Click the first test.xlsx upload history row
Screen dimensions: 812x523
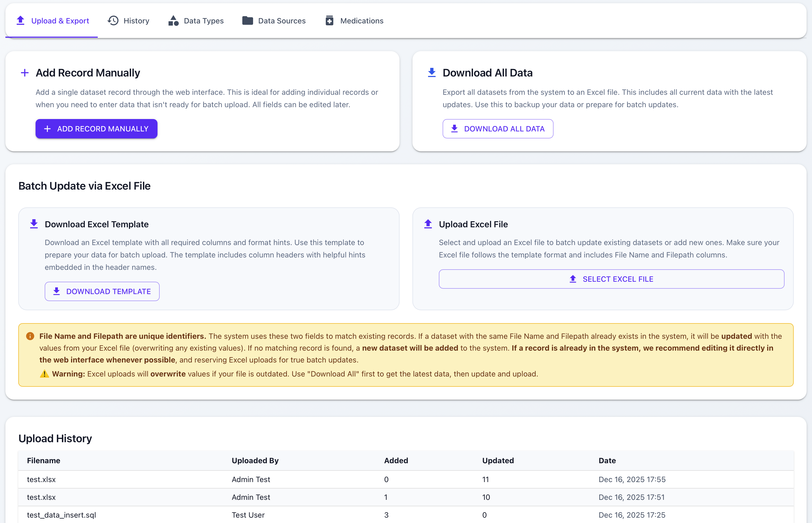click(41, 480)
